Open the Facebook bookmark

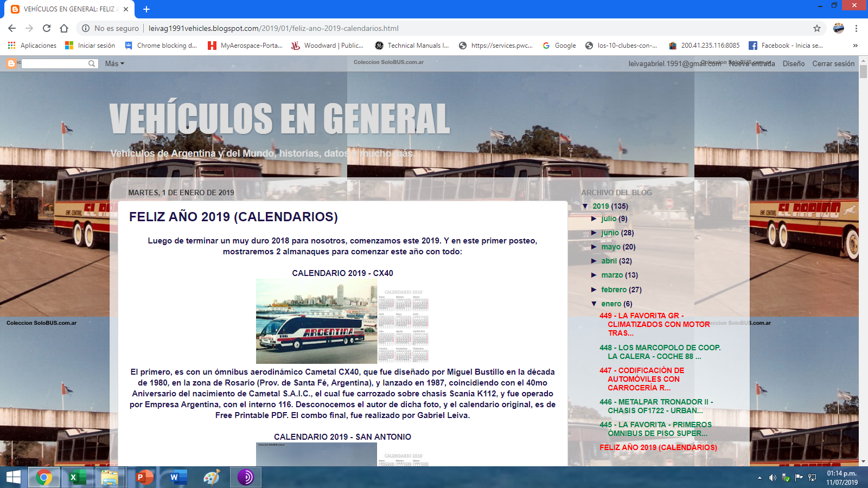pos(786,46)
